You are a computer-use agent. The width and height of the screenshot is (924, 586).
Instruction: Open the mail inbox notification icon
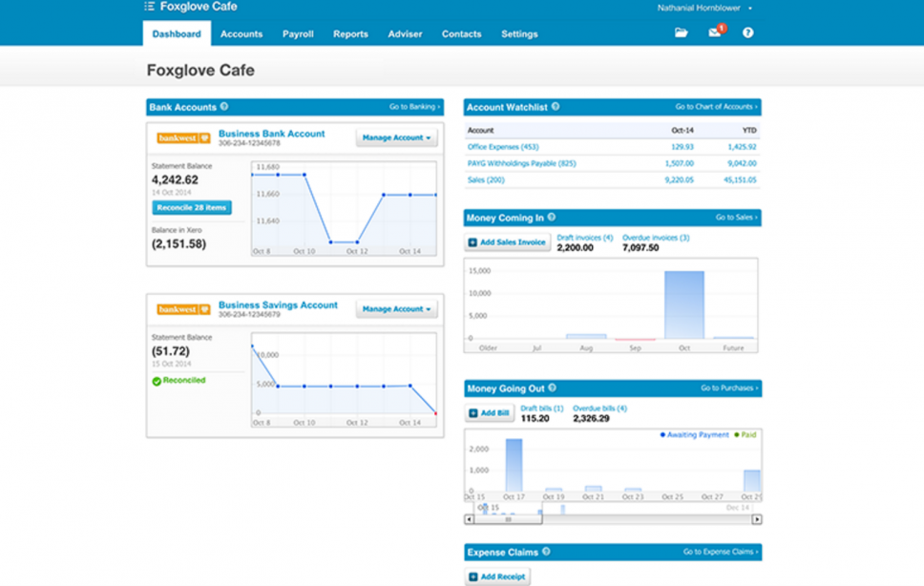pos(714,33)
